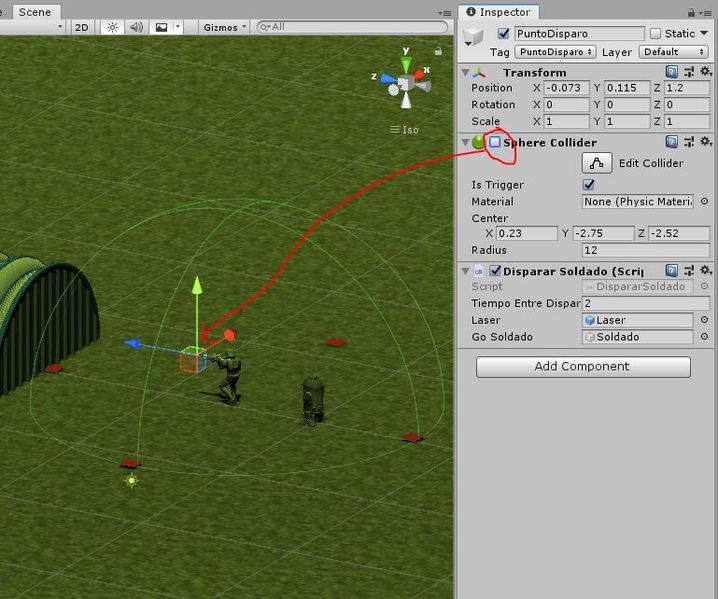This screenshot has height=599, width=718.
Task: Click the green Y axis cone on orientation gizmo
Action: click(406, 64)
